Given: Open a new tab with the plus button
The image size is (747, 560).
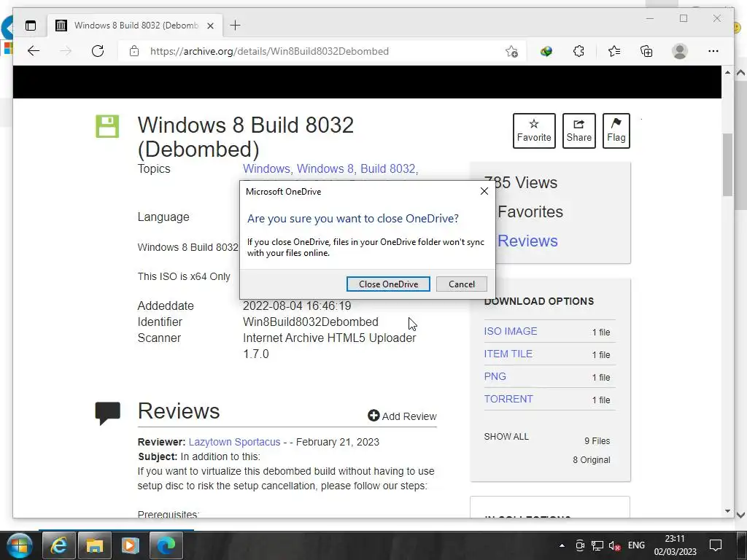Looking at the screenshot, I should tap(236, 26).
